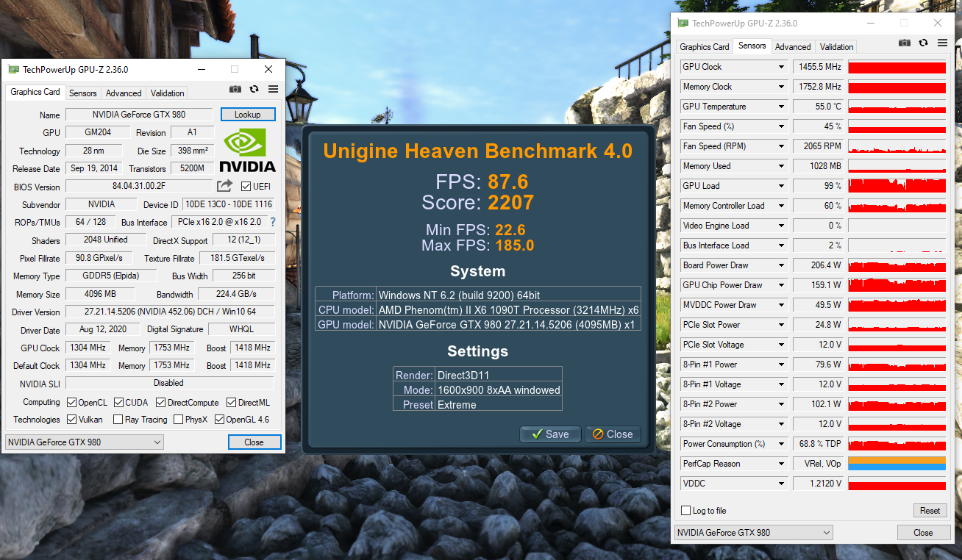Open the Bus Interface Load dropdown
Image resolution: width=962 pixels, height=560 pixels.
[x=781, y=245]
